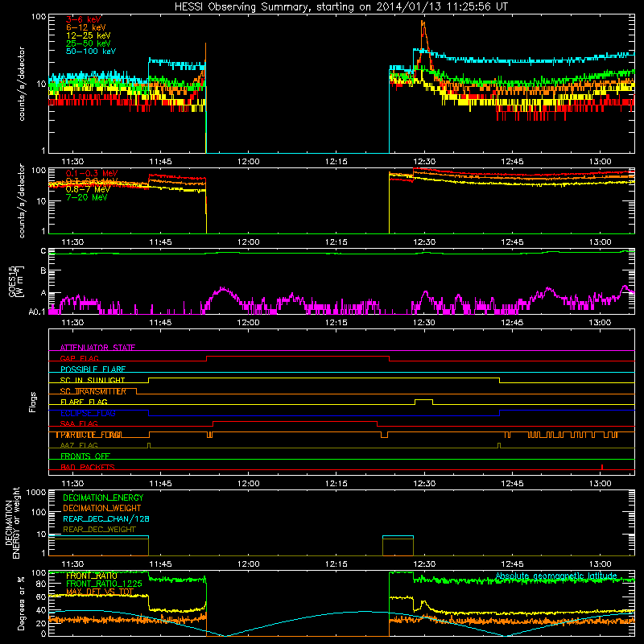644x644 pixels.
Task: Click the GAP_FLAG label
Action: [79, 358]
